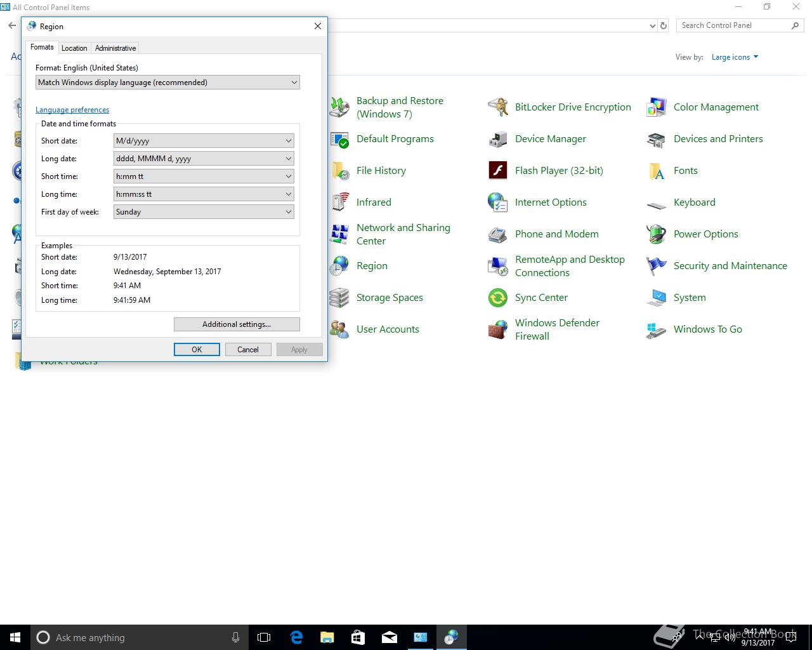Open the Default Programs icon

(339, 139)
